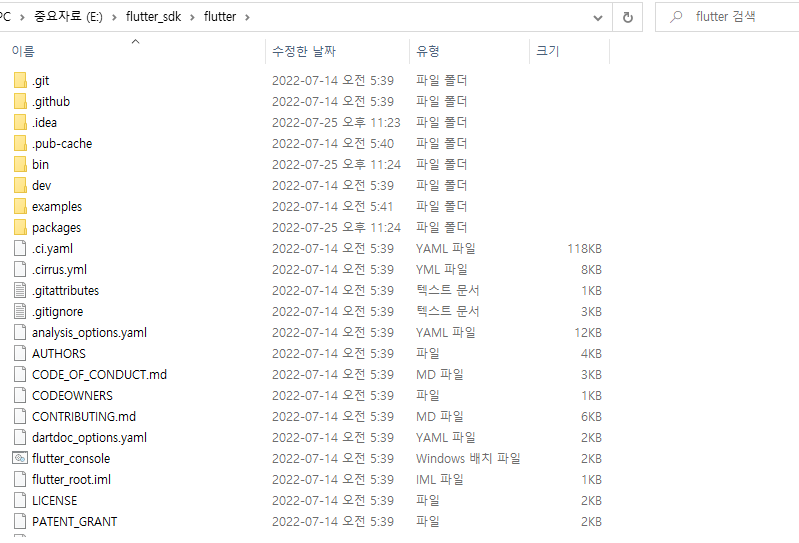Image resolution: width=799 pixels, height=543 pixels.
Task: Click the refresh button beside address bar
Action: tap(628, 17)
